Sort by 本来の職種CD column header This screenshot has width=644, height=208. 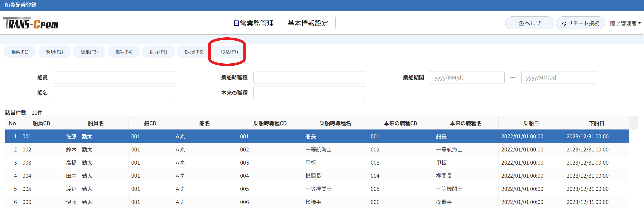click(400, 123)
